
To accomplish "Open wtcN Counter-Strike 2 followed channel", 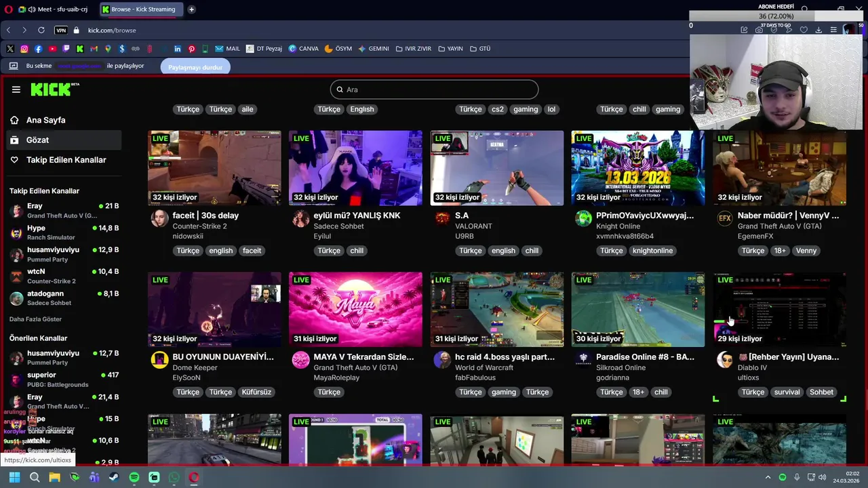I will click(64, 276).
